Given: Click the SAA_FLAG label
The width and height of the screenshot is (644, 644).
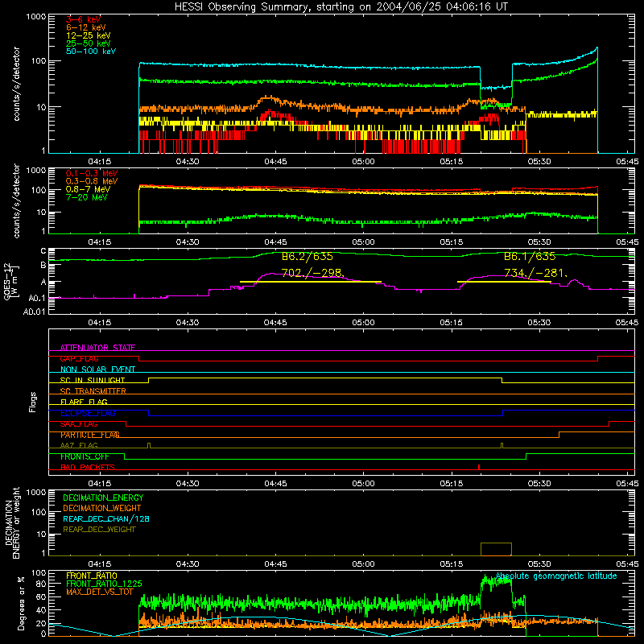Looking at the screenshot, I should [79, 424].
